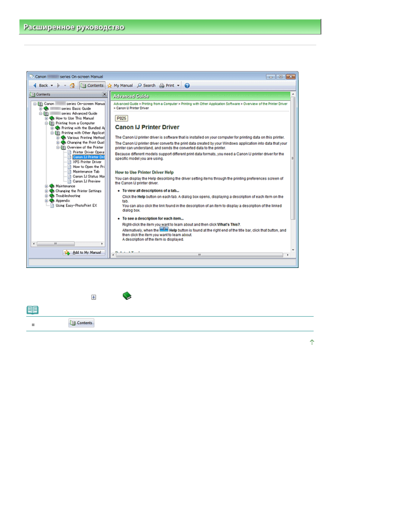Click the Print toolbar button
This screenshot has width=411, height=532.
(167, 85)
